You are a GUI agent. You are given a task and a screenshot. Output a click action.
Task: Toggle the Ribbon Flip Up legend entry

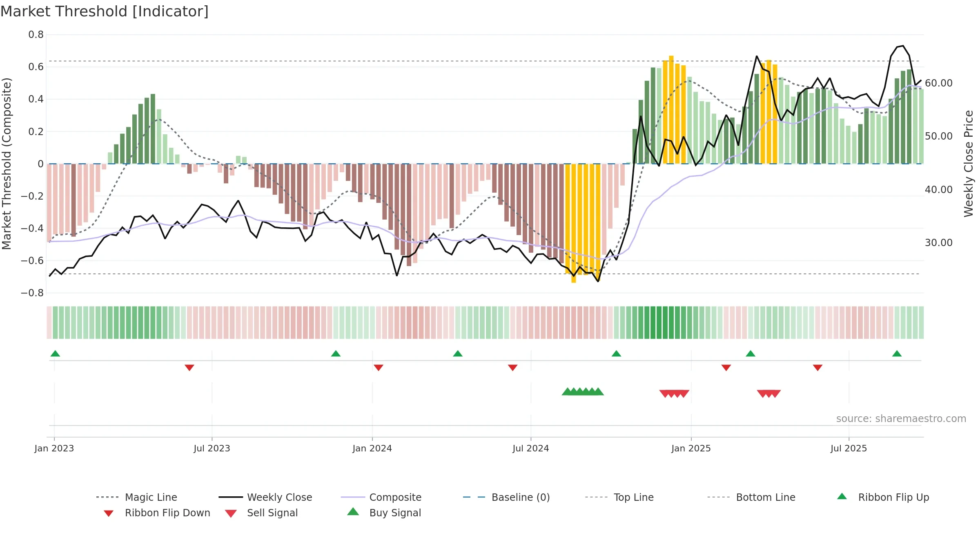(x=883, y=497)
